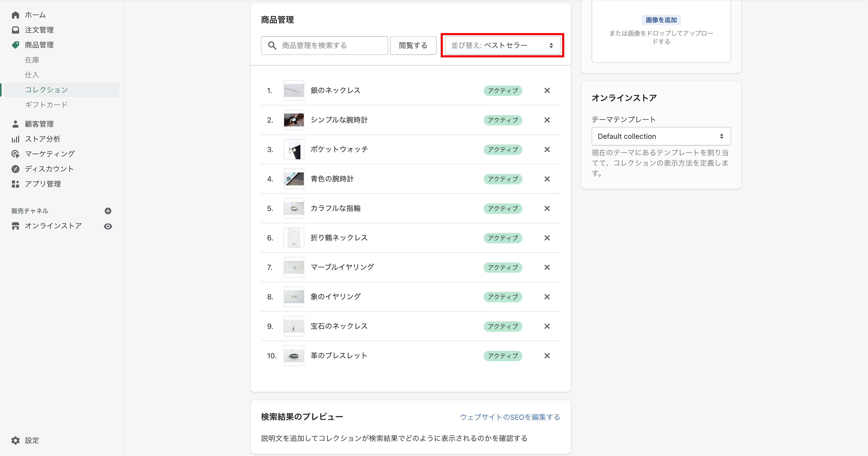Remove 銀のネックレス with its X button
Screen dimensions: 868x456
(x=547, y=90)
